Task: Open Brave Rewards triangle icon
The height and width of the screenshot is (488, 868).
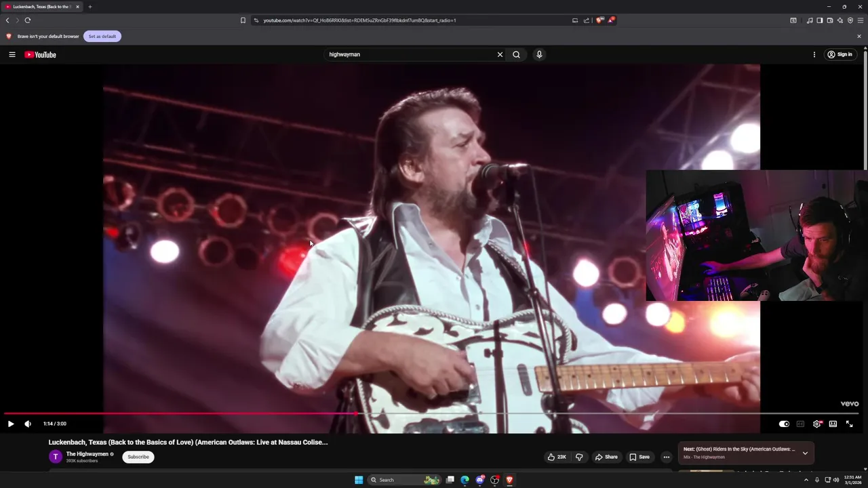Action: pyautogui.click(x=611, y=20)
